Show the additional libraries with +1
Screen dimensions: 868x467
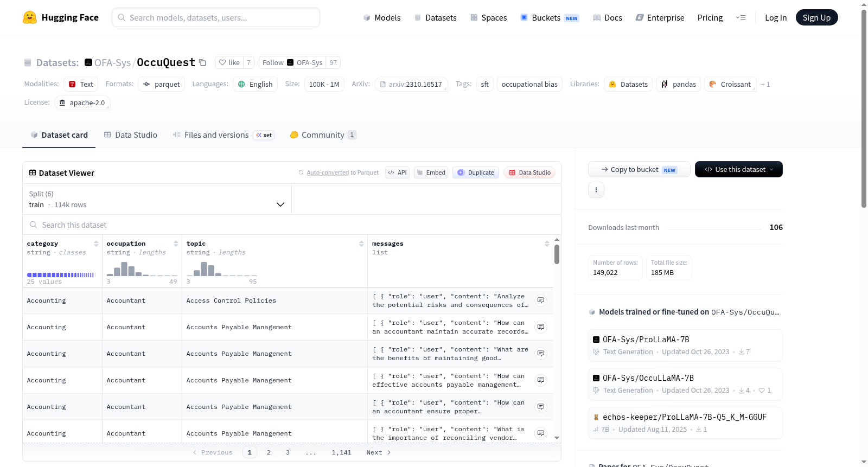click(x=765, y=84)
